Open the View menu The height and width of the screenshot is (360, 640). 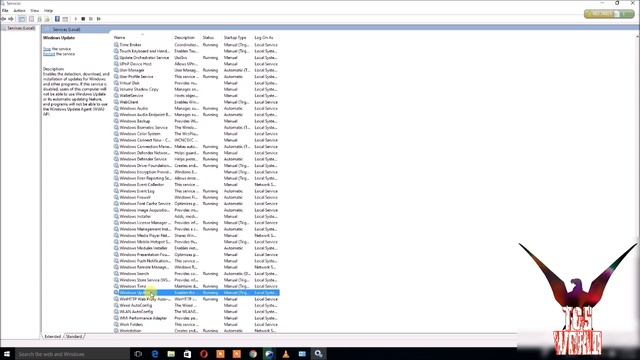click(35, 10)
